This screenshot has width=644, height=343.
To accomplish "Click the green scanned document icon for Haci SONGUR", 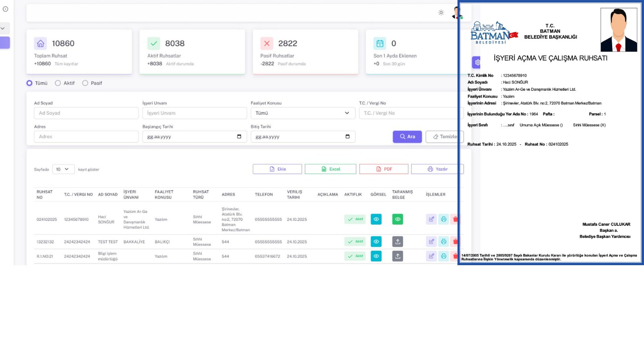I will coord(397,219).
